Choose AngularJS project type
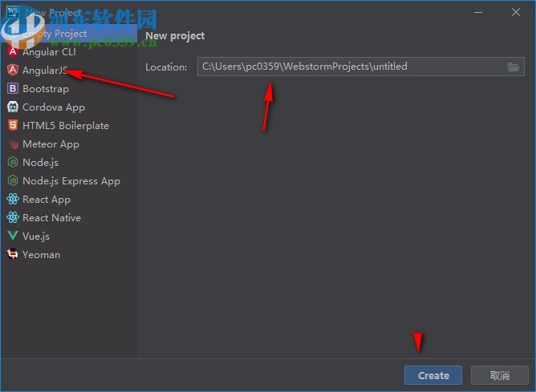The height and width of the screenshot is (392, 536). [x=69, y=71]
